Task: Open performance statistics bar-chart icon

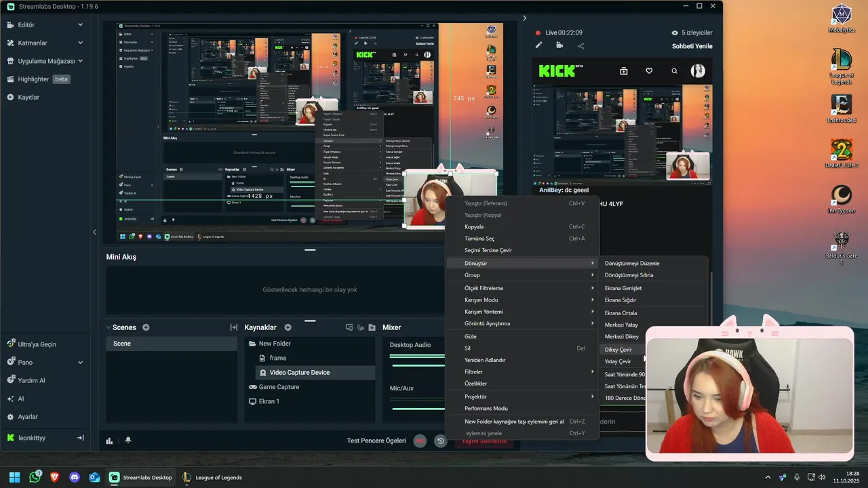Action: (x=109, y=441)
